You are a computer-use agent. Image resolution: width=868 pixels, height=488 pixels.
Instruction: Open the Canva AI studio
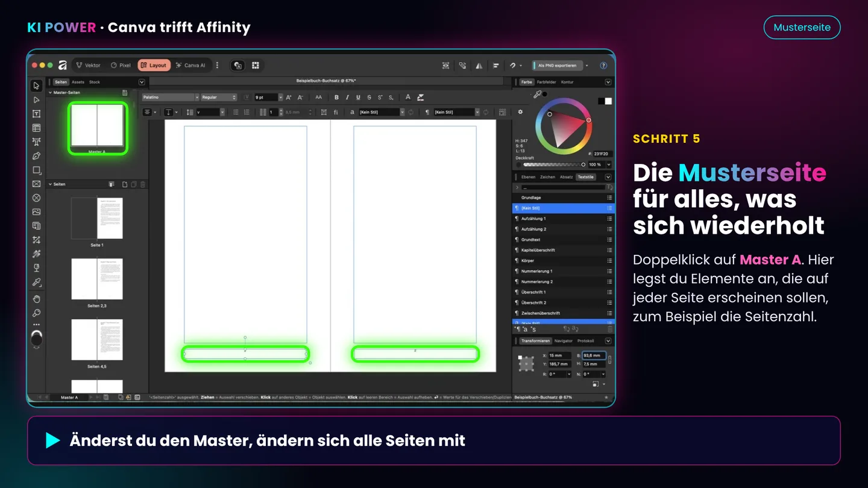point(190,65)
